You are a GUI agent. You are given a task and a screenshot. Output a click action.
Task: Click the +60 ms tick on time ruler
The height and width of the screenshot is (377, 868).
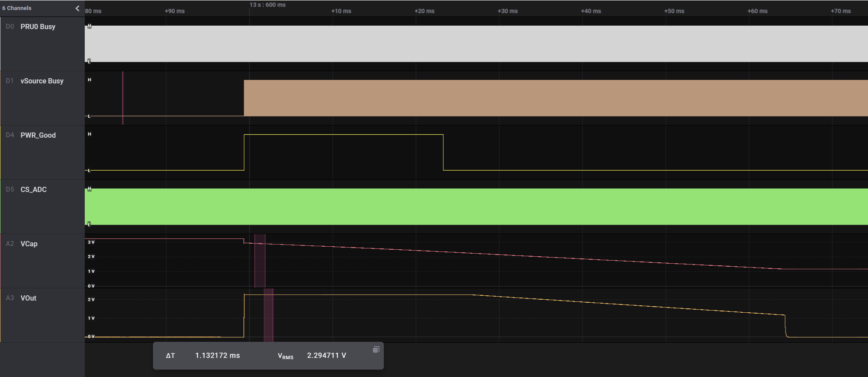tap(758, 11)
